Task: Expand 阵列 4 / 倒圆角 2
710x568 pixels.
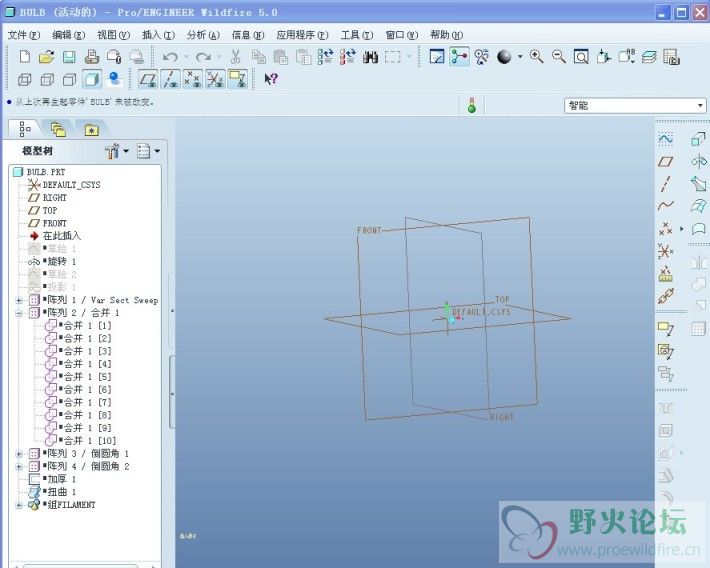Action: [x=19, y=467]
